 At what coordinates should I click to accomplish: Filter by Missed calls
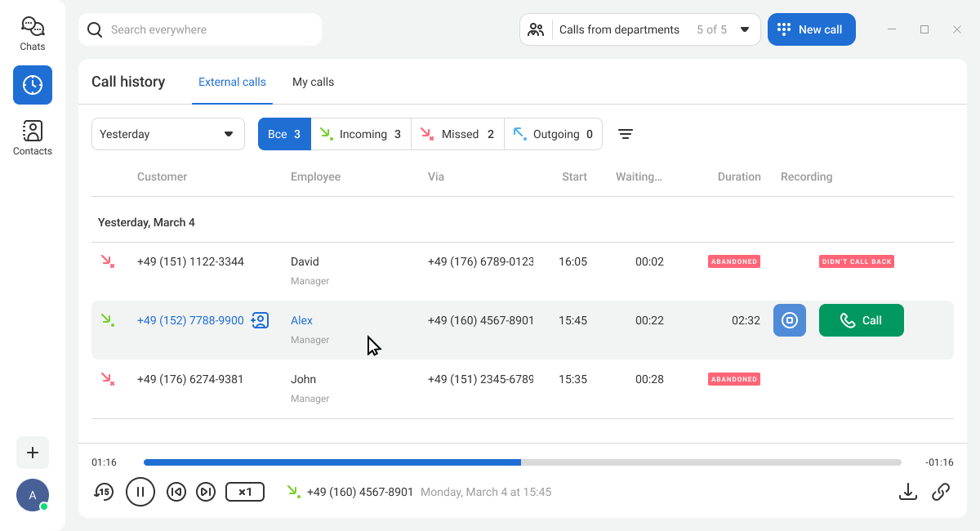[x=457, y=134]
